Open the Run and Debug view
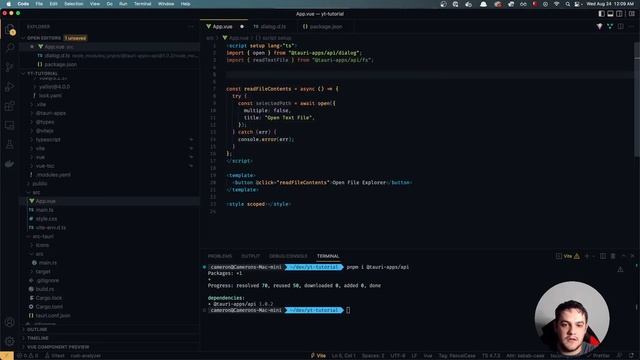Viewport: 640px width, 360px height. (10, 87)
